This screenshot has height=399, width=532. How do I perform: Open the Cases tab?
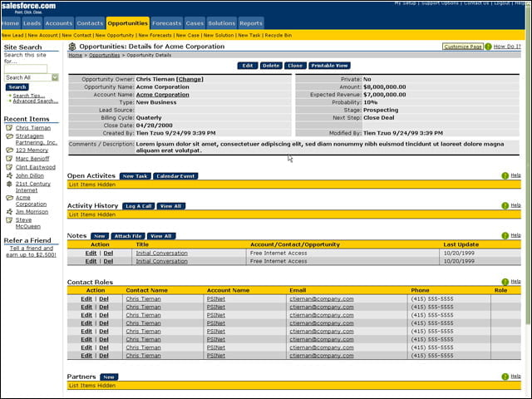(x=195, y=23)
